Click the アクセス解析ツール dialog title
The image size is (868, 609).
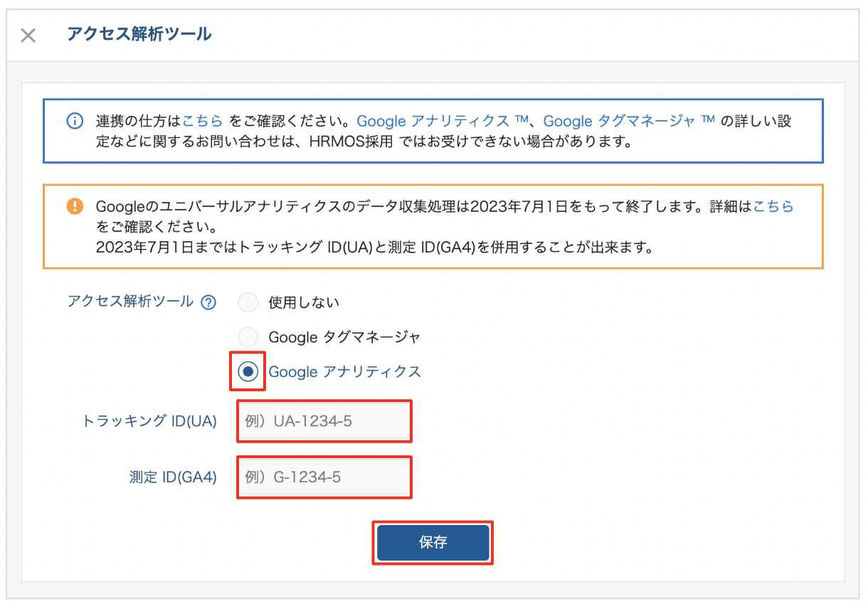(x=139, y=33)
